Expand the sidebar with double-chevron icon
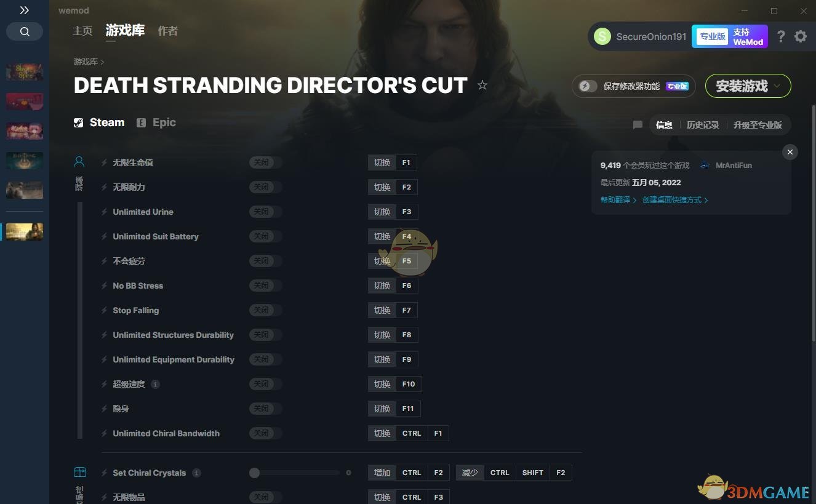 tap(25, 10)
